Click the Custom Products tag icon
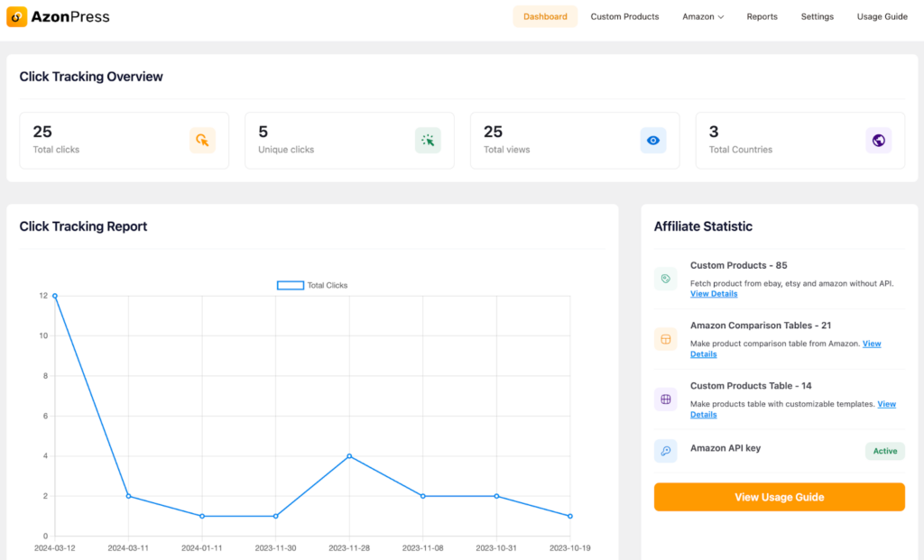Viewport: 924px width, 560px height. (x=666, y=279)
